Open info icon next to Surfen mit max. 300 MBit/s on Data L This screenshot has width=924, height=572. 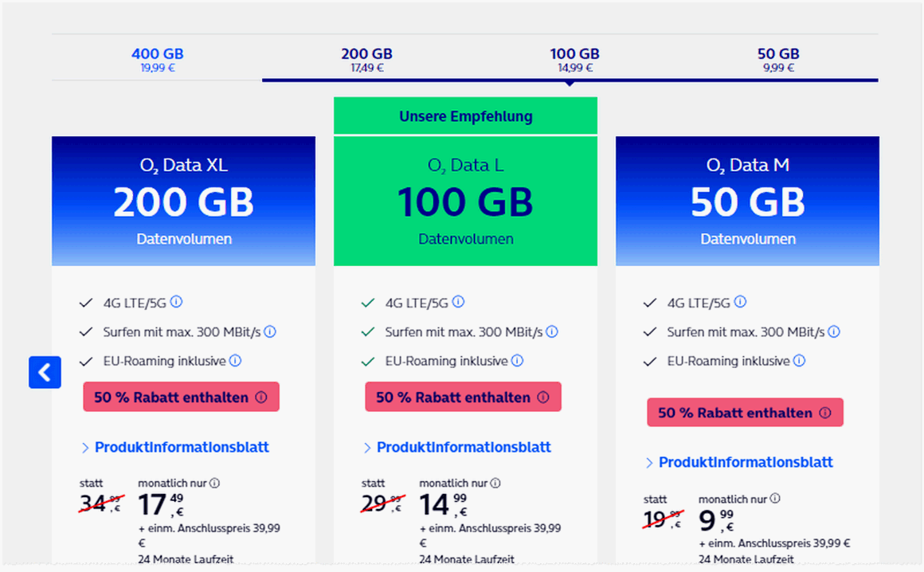551,331
